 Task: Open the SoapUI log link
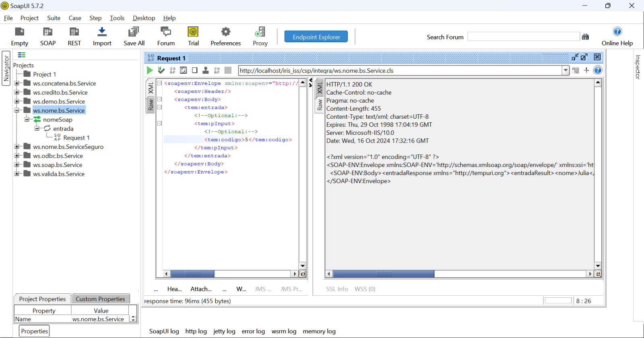point(164,331)
